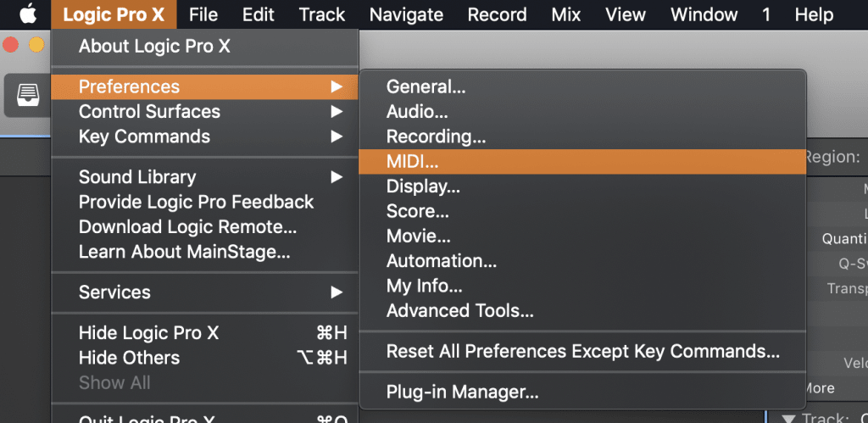
Task: Expand the Sound Library submenu
Action: 204,177
